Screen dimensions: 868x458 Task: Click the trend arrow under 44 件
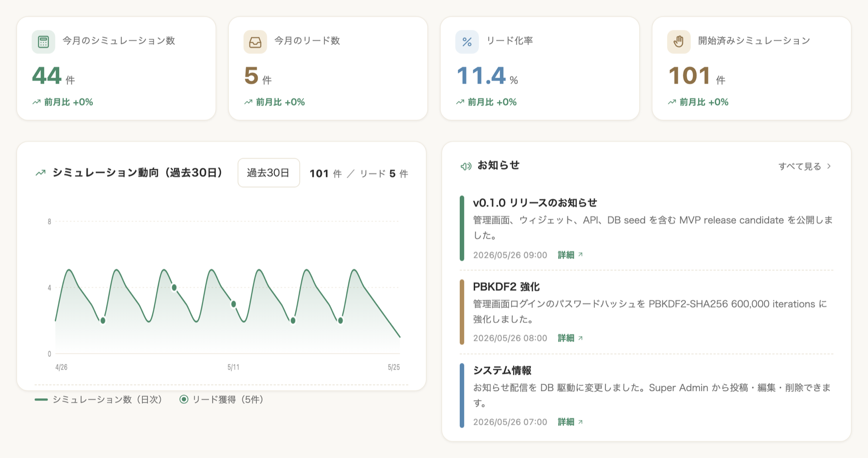[37, 102]
